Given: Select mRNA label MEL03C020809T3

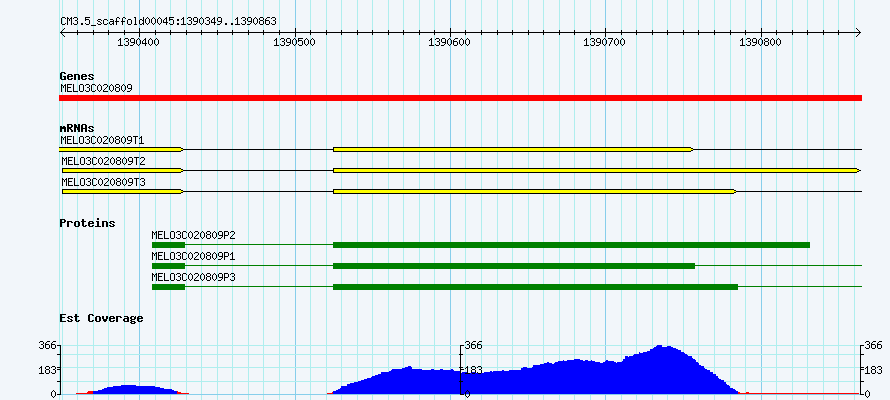Looking at the screenshot, I should pos(103,182).
